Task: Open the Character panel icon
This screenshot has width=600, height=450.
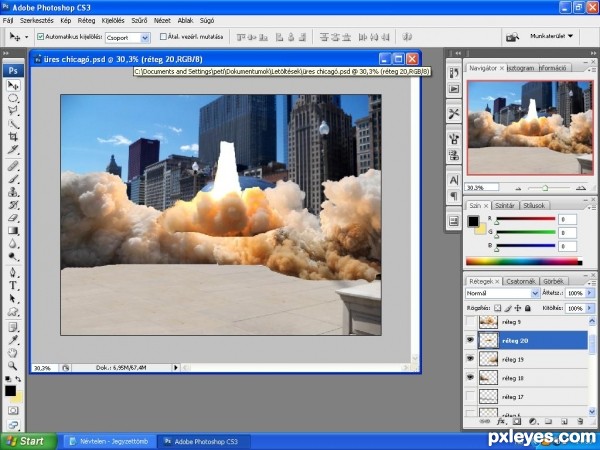Action: tap(454, 179)
